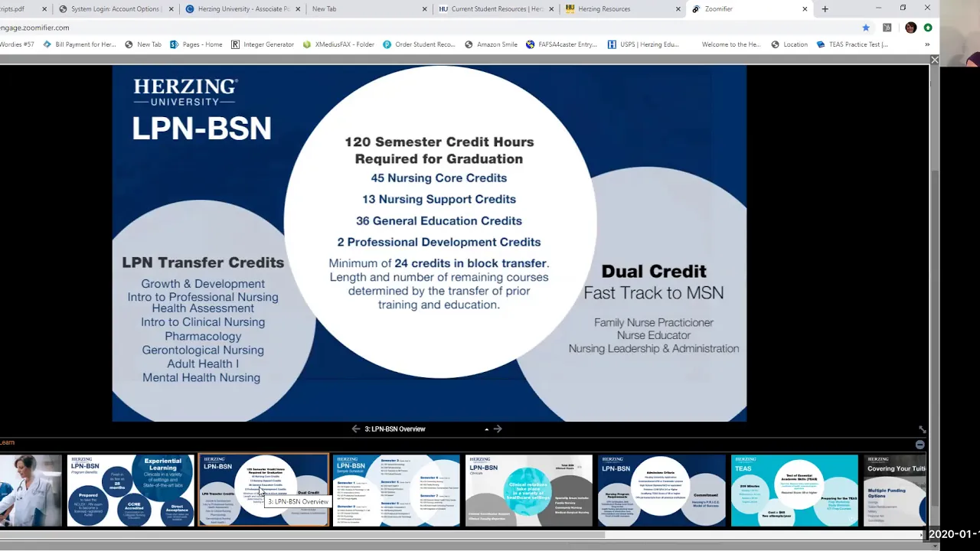Open the LPN-BSN Program Benefits thumbnail
This screenshot has width=980, height=551.
tap(131, 491)
